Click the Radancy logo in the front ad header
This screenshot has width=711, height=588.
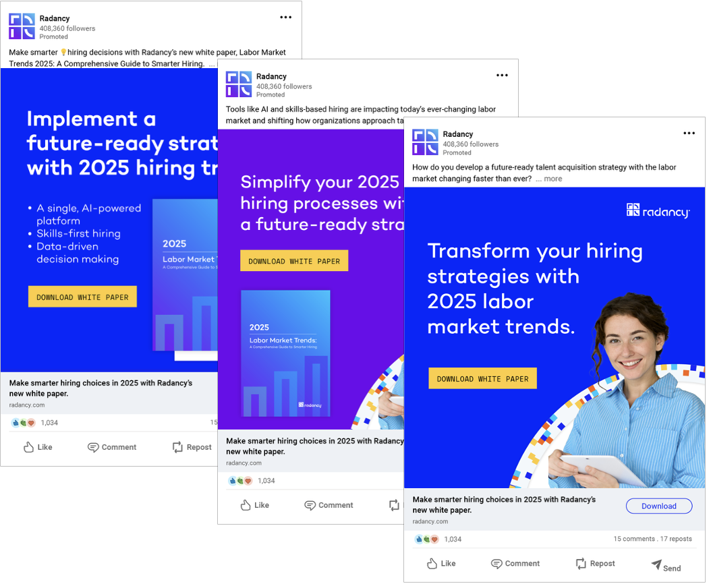(426, 142)
